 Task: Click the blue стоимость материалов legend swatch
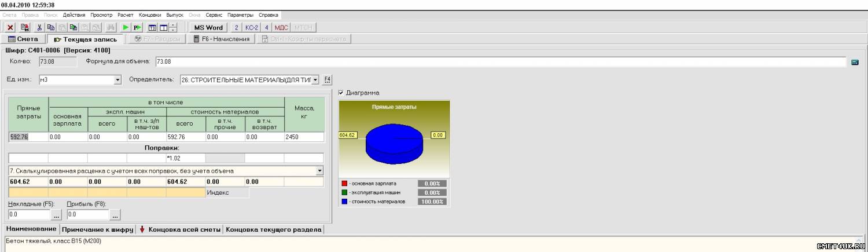pos(344,202)
